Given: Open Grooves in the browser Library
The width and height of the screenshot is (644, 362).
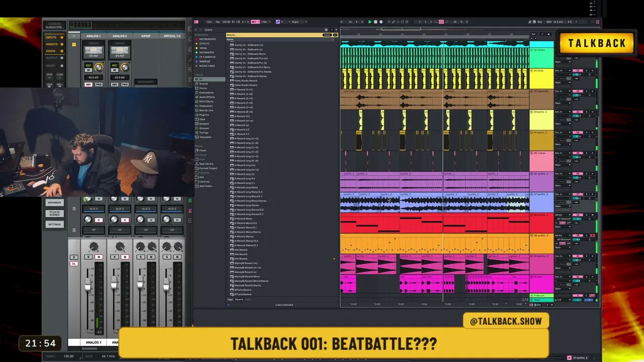Looking at the screenshot, I should point(204,128).
